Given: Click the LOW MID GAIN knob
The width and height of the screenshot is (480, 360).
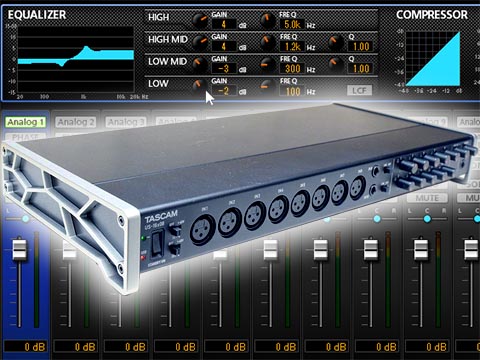Looking at the screenshot, I should (x=200, y=65).
